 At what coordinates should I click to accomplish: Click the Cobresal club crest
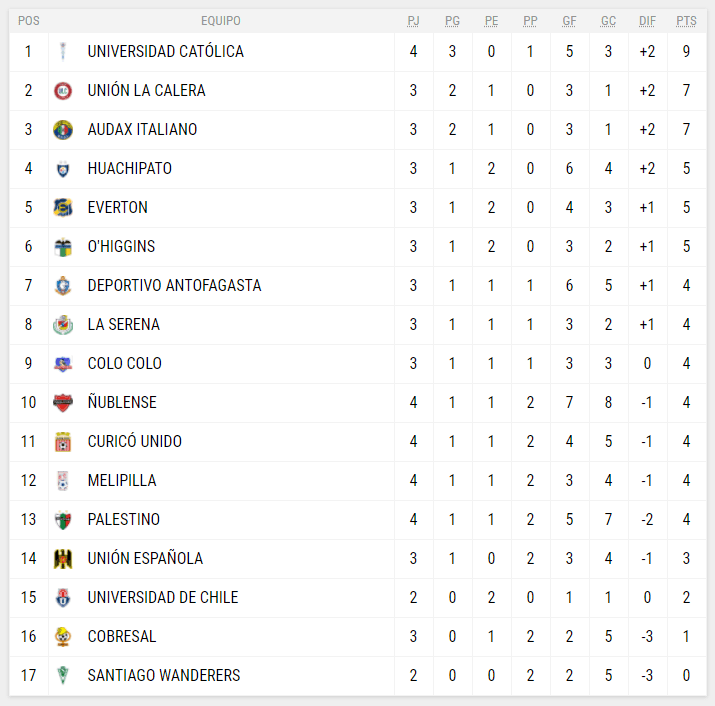coord(63,637)
